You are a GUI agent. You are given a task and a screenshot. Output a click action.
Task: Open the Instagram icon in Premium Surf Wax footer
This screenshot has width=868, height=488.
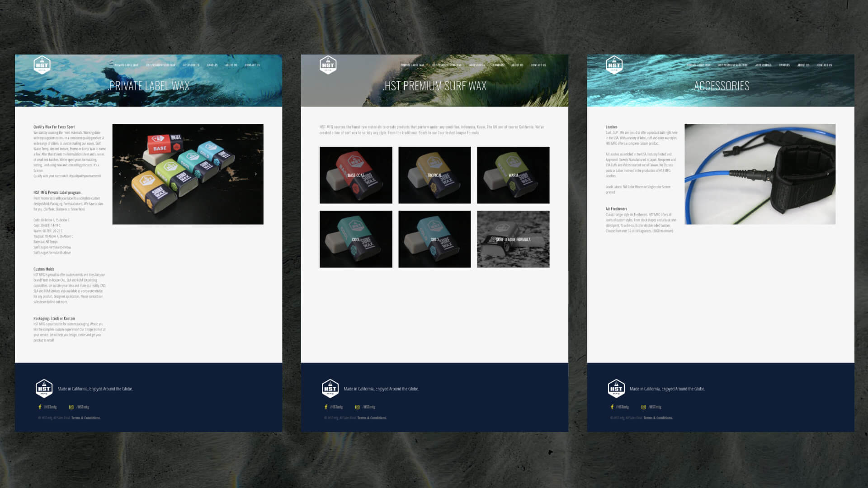click(357, 407)
